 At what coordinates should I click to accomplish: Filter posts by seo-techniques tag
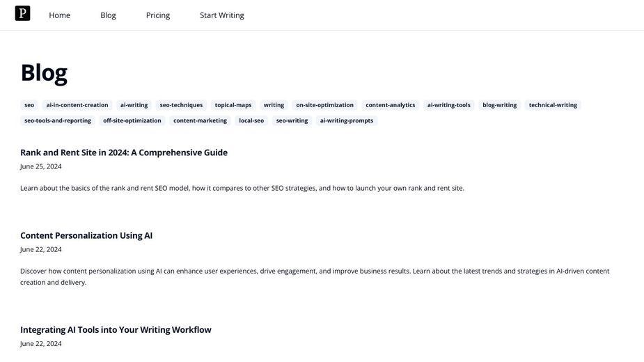[x=181, y=105]
